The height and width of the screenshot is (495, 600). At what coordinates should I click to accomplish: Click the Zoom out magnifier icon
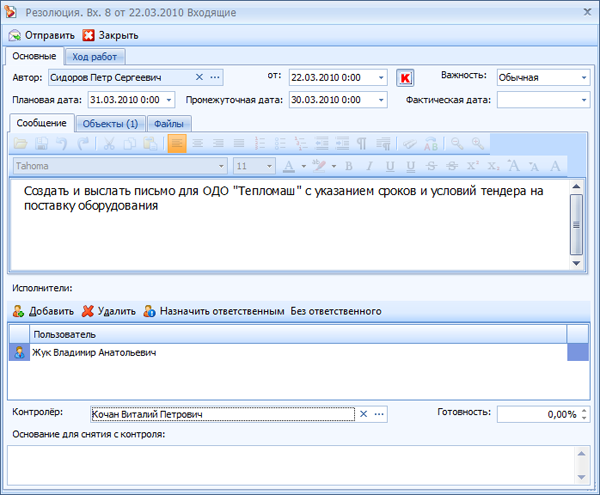(x=457, y=143)
